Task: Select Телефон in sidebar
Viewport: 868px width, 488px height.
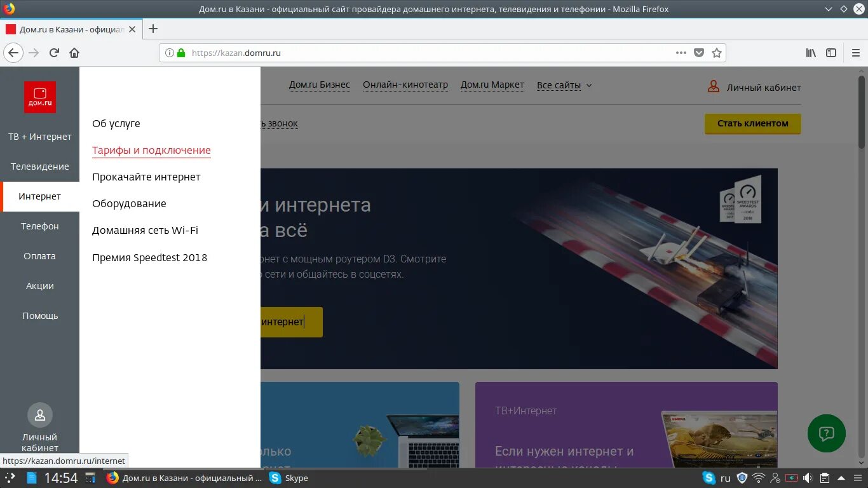Action: click(40, 226)
